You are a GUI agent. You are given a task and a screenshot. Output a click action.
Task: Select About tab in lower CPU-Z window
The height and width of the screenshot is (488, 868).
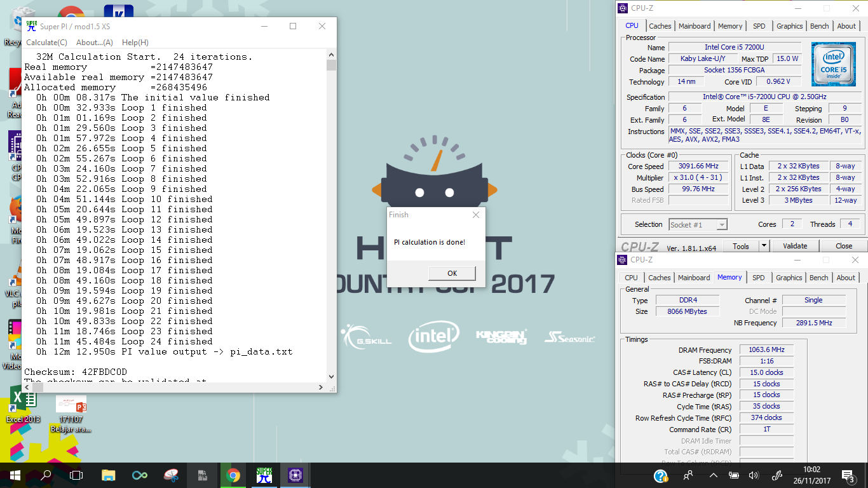(x=846, y=278)
